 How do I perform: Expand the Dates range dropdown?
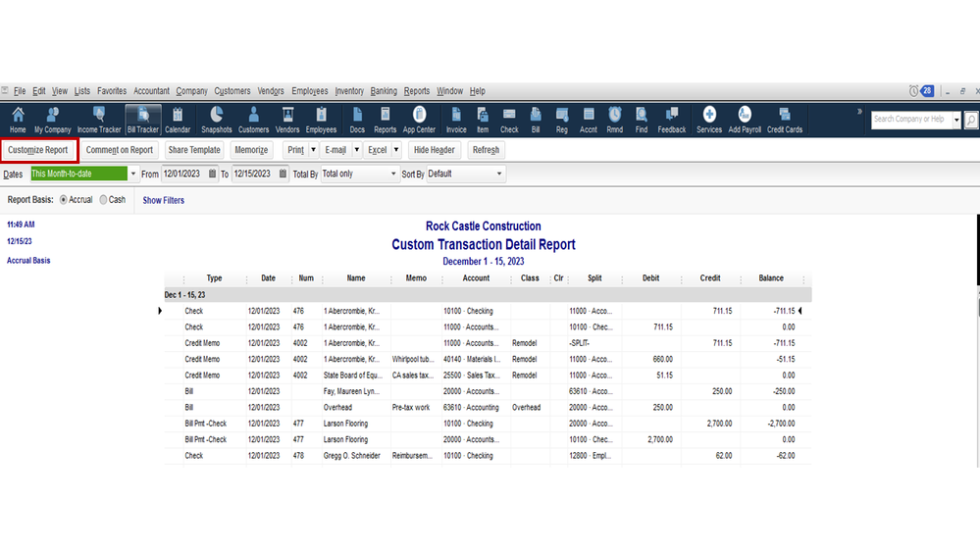[x=133, y=174]
